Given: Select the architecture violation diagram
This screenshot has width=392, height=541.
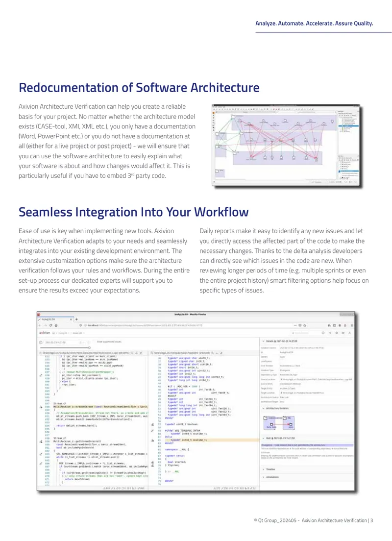Looking at the screenshot, I should (279, 422).
